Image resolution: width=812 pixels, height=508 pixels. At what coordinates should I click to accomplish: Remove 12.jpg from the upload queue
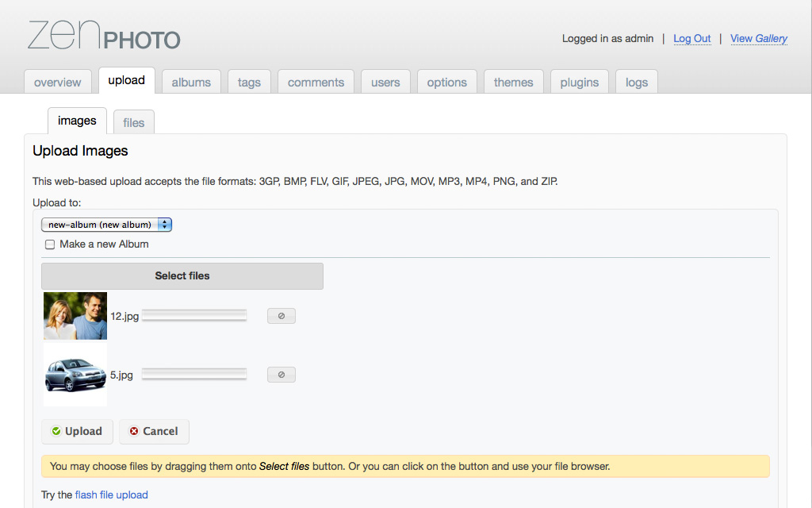pyautogui.click(x=281, y=316)
